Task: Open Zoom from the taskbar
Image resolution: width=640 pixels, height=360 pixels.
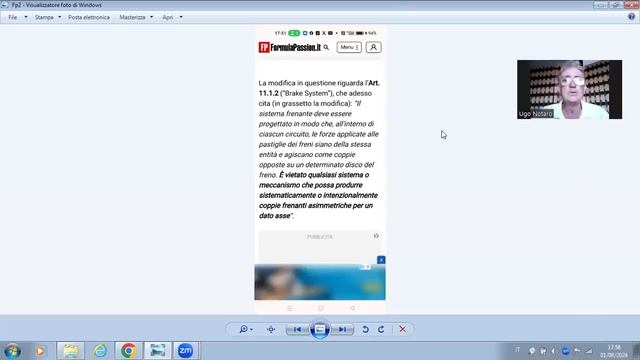Action: [186, 351]
